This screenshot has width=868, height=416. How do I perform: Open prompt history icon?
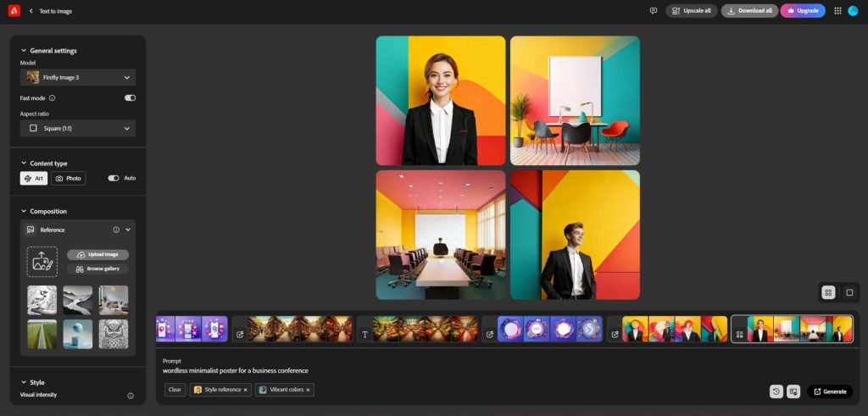[776, 391]
